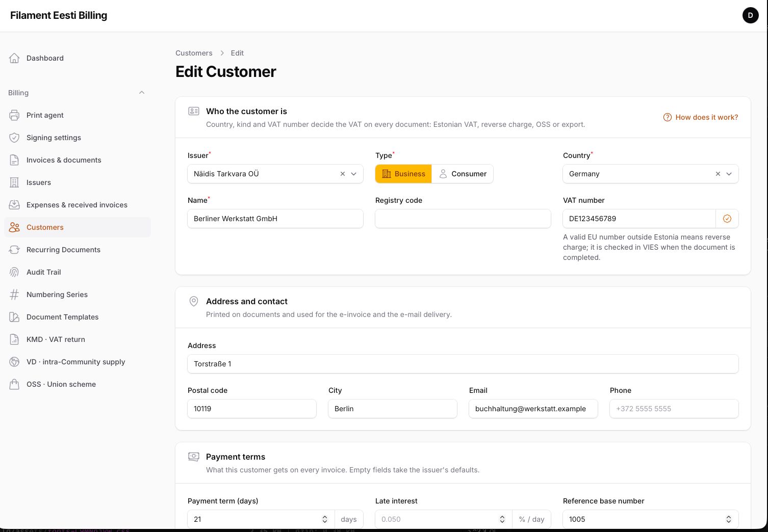The width and height of the screenshot is (768, 532).
Task: Click the Postal code field 10119
Action: click(252, 409)
